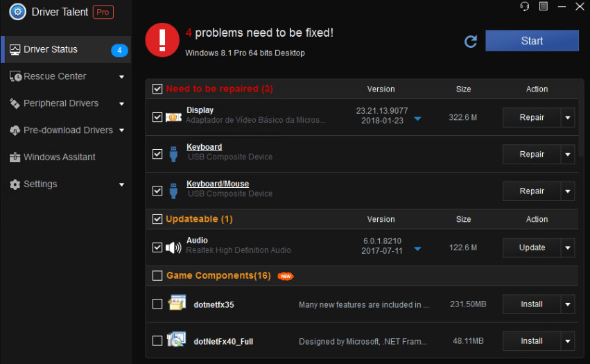The width and height of the screenshot is (590, 364).
Task: Open Rescue Center in the sidebar
Action: tap(67, 76)
